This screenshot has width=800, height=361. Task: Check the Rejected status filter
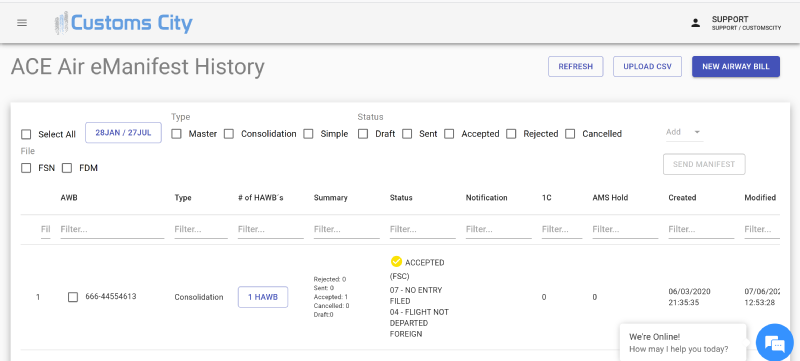[x=511, y=134]
